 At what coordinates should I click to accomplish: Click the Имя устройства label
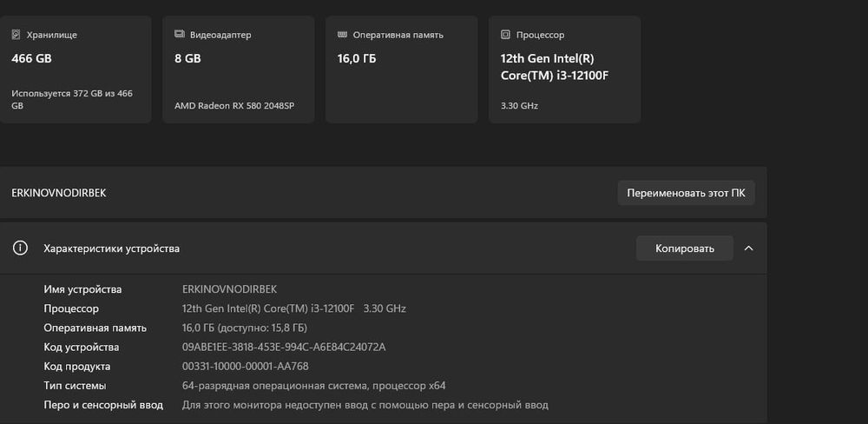pyautogui.click(x=82, y=289)
